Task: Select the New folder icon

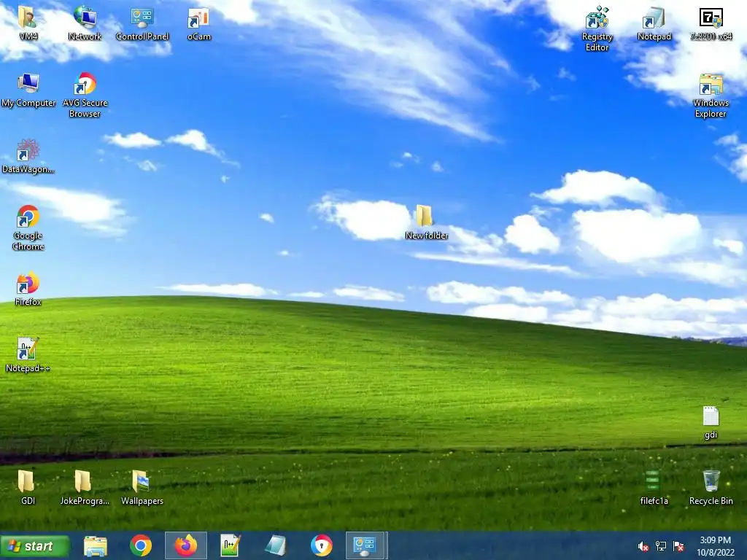Action: tap(425, 217)
